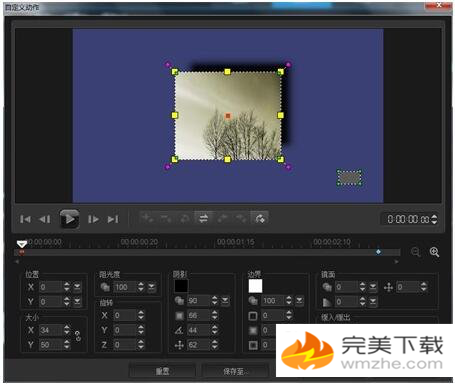
Task: Open the black shadow color swatch
Action: point(181,286)
